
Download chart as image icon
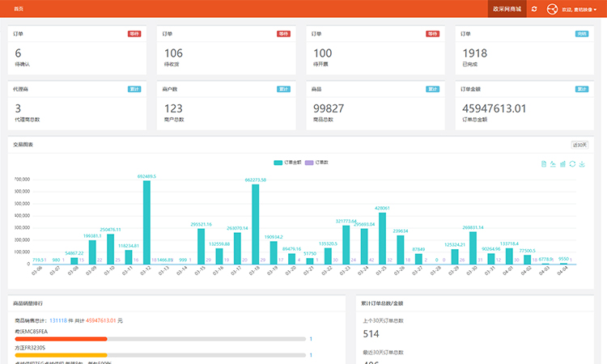[583, 163]
